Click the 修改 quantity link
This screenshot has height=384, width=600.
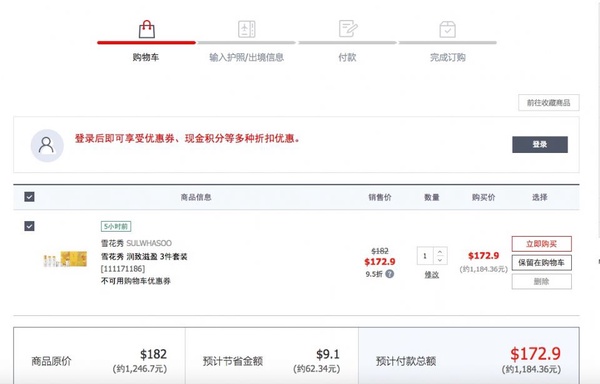pos(432,275)
